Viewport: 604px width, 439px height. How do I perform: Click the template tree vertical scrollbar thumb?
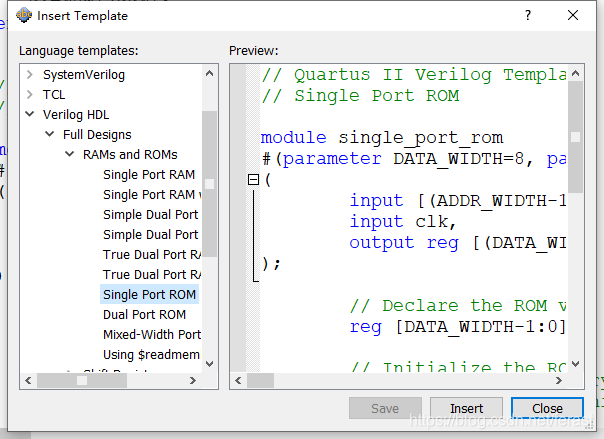click(x=210, y=184)
